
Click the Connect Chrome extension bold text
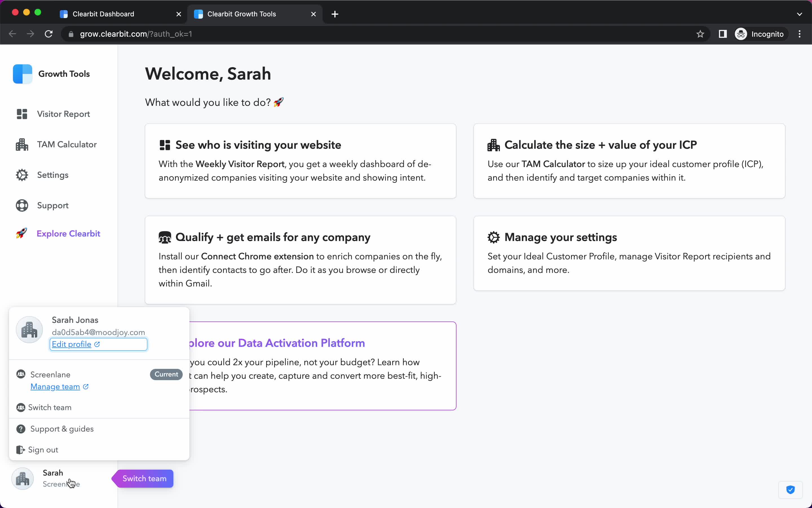click(x=257, y=256)
